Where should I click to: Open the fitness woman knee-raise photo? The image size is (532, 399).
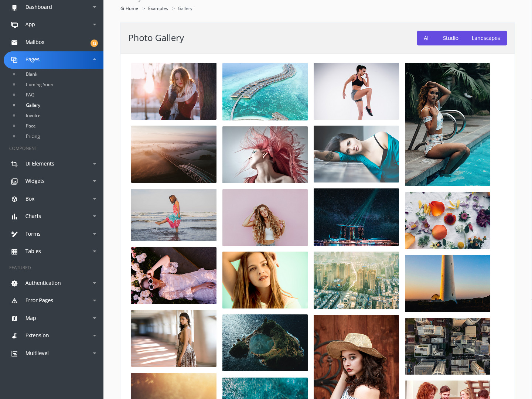356,91
